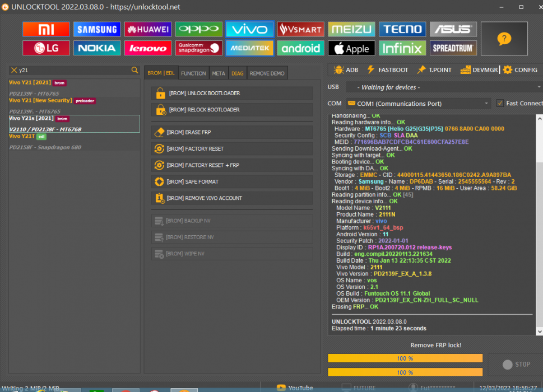This screenshot has width=543, height=392.
Task: Click the upper 100% progress bar
Action: point(405,358)
